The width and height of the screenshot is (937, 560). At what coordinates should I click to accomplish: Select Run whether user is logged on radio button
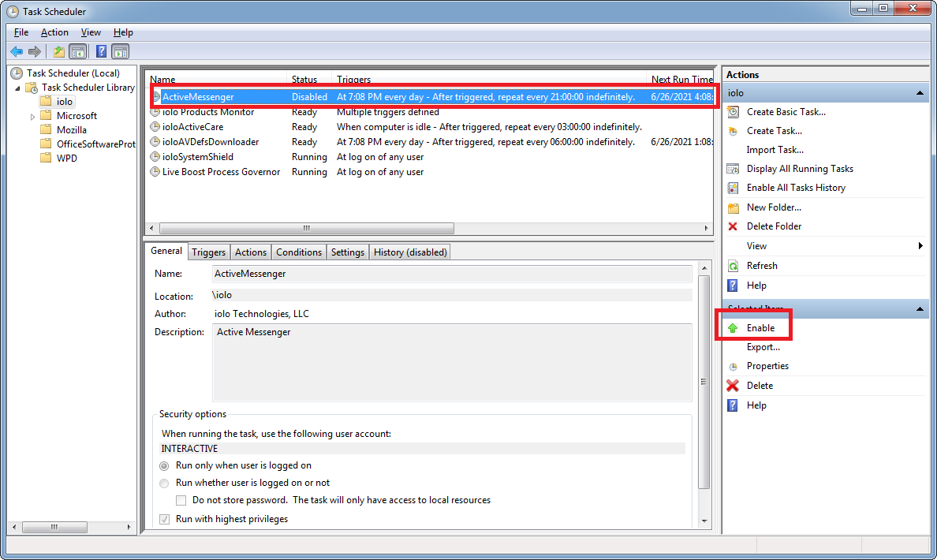[x=164, y=483]
